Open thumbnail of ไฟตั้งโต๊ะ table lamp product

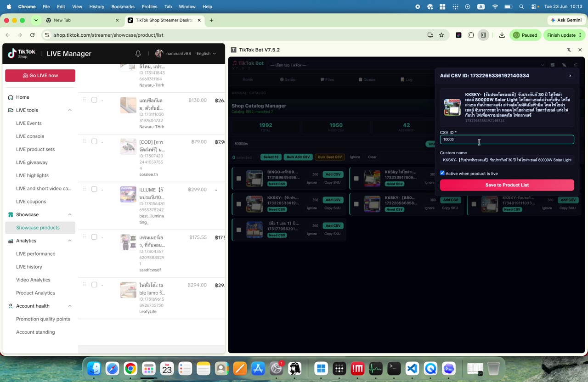click(128, 290)
